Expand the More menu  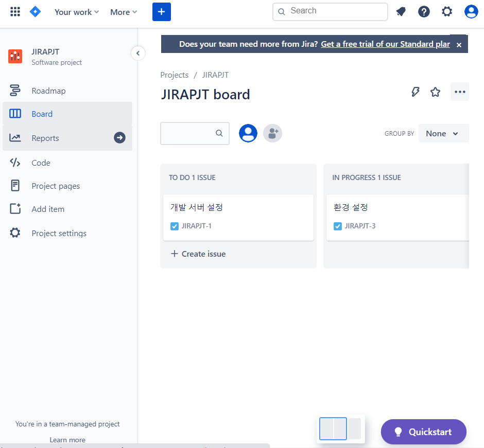coord(124,12)
